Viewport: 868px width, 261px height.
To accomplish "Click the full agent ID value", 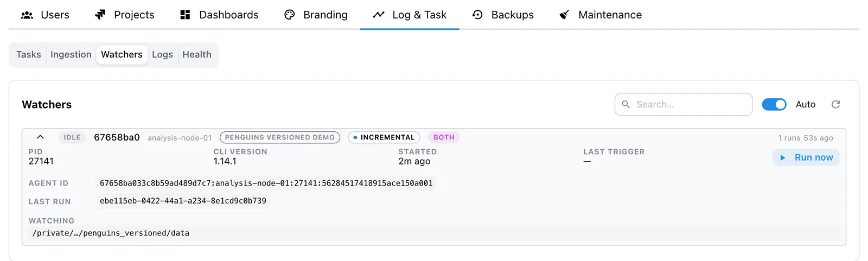I will pyautogui.click(x=266, y=183).
